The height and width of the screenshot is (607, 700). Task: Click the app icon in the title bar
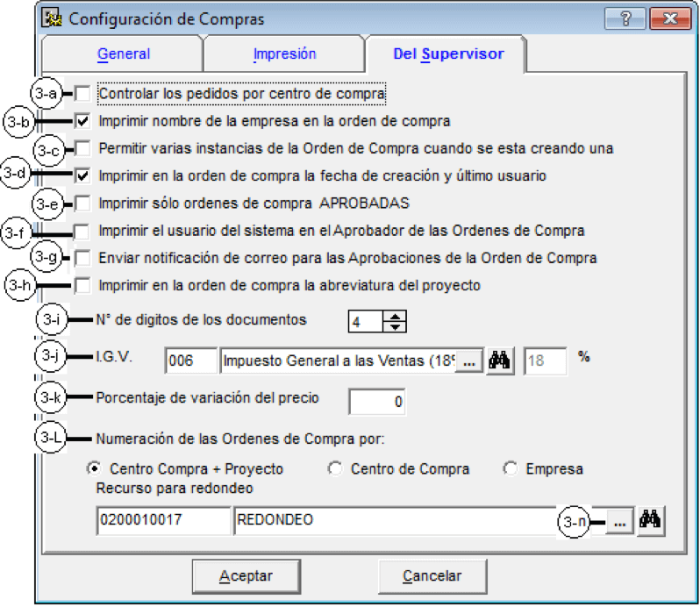coord(52,18)
